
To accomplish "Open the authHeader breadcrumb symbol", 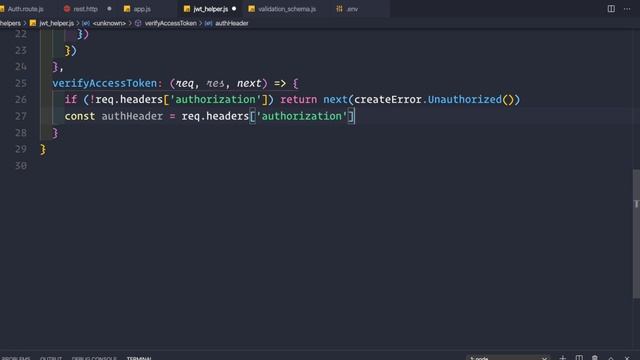I will [231, 23].
